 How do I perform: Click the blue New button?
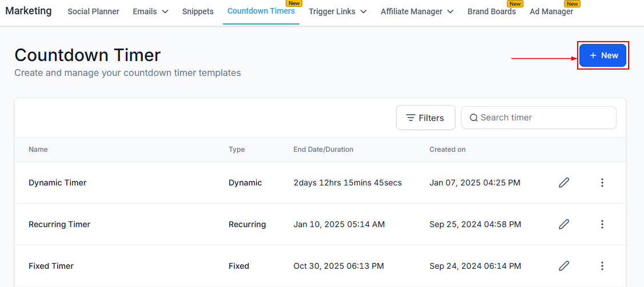click(603, 55)
